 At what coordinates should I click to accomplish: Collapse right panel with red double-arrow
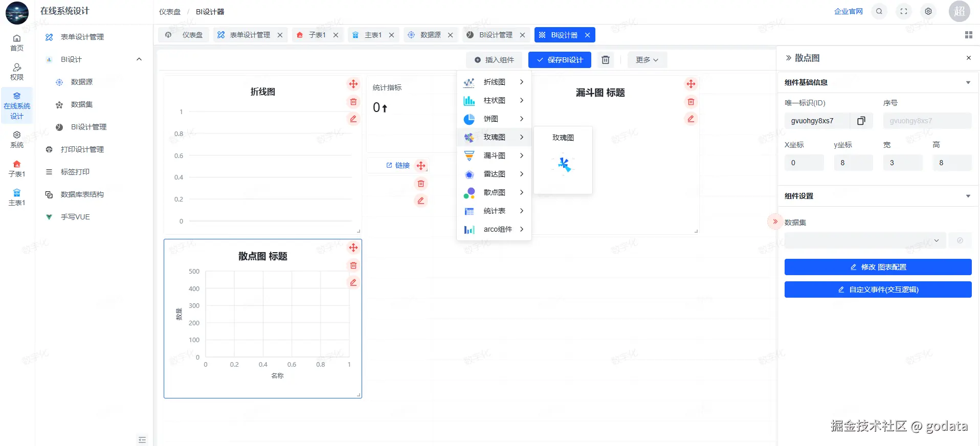click(x=775, y=221)
